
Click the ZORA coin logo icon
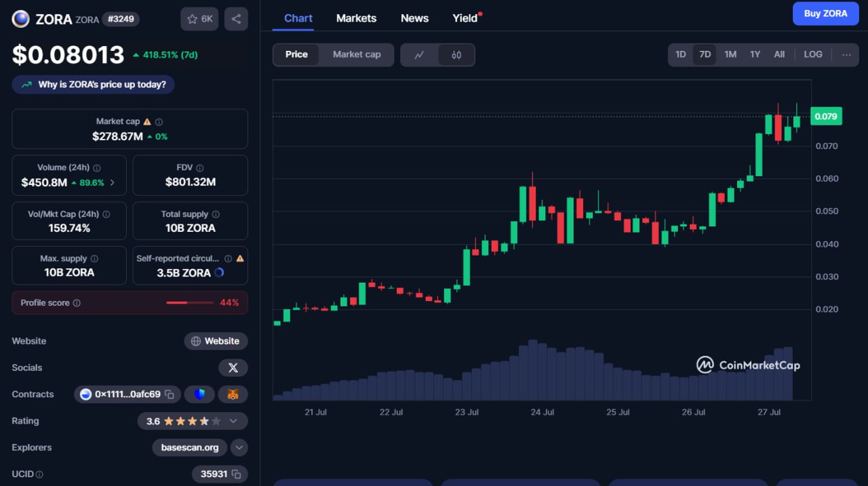point(20,19)
